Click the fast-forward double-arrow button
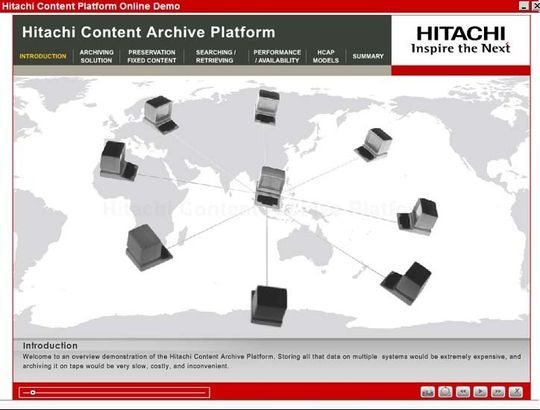Screen dimensions: 540x410 coord(498,392)
